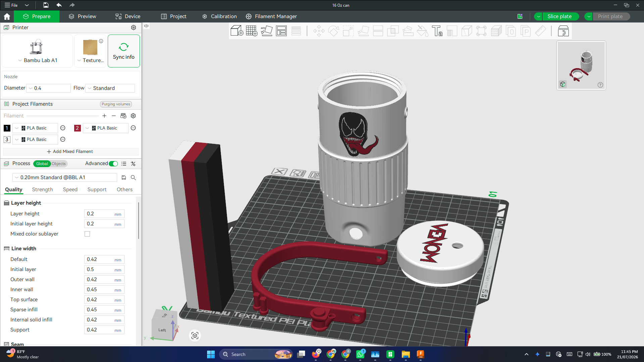Click the Arrange All Objects icon
The height and width of the screenshot is (362, 644).
tap(281, 31)
